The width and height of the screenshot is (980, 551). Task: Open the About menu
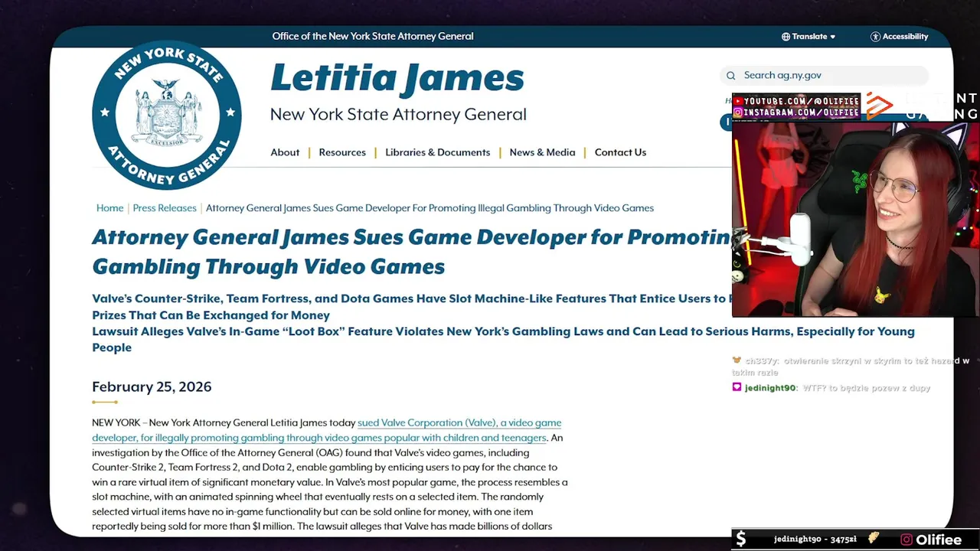285,152
